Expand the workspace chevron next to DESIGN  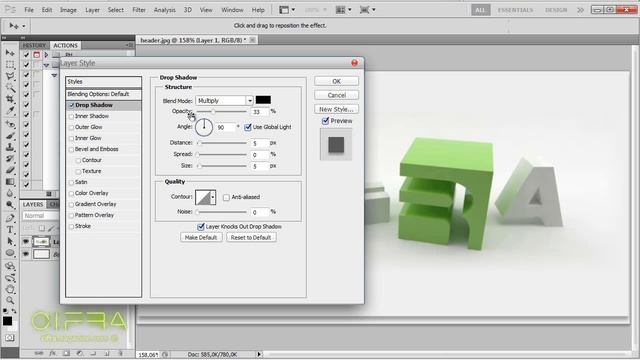580,10
